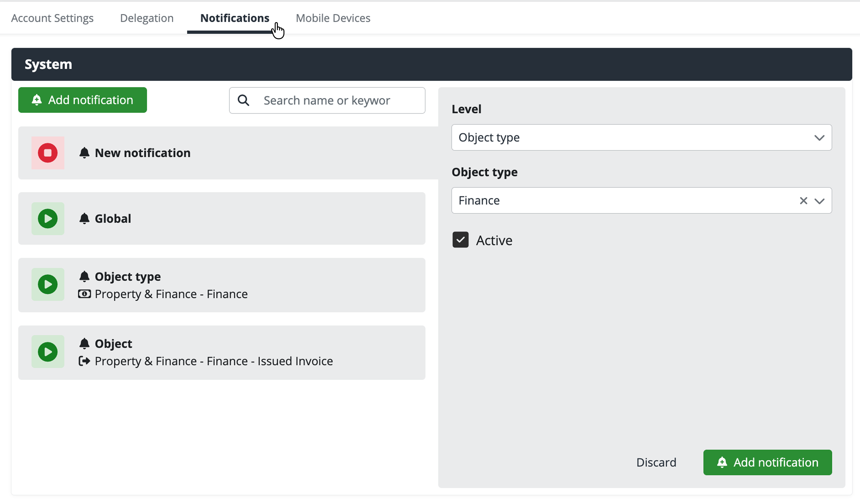Image resolution: width=860 pixels, height=504 pixels.
Task: Click the red stop icon on New notification
Action: pyautogui.click(x=48, y=153)
